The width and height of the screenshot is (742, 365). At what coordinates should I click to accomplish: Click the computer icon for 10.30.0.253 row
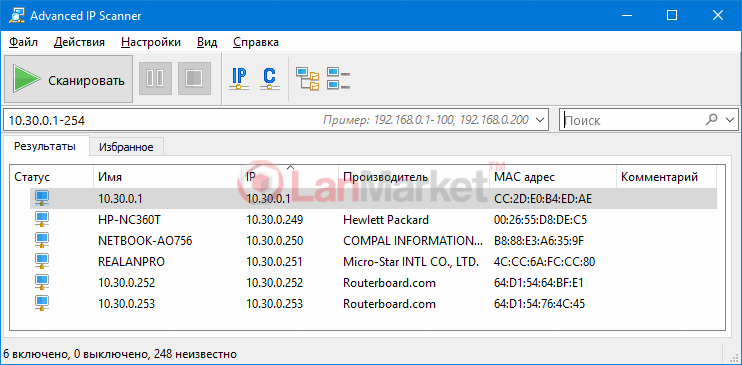coord(42,303)
